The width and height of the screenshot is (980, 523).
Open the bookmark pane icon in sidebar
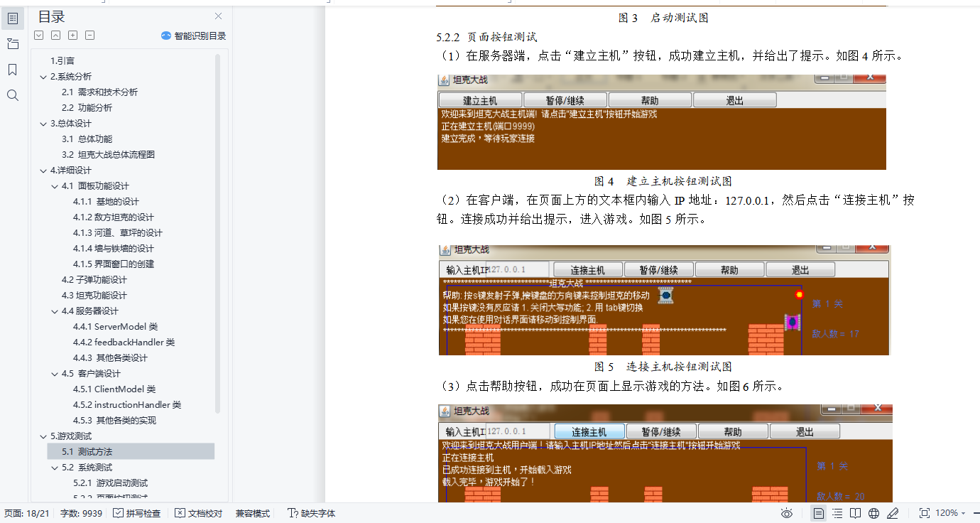click(12, 70)
